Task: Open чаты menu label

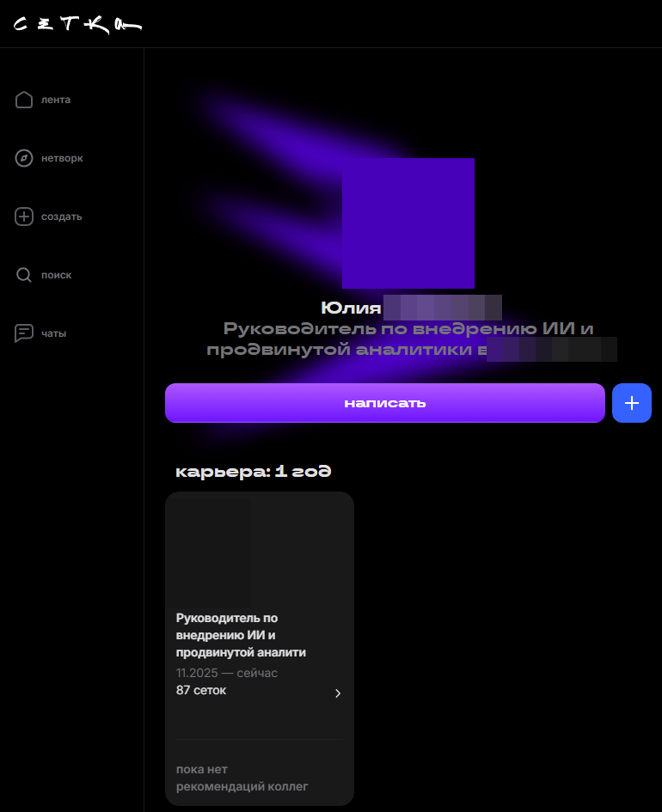Action: click(54, 334)
